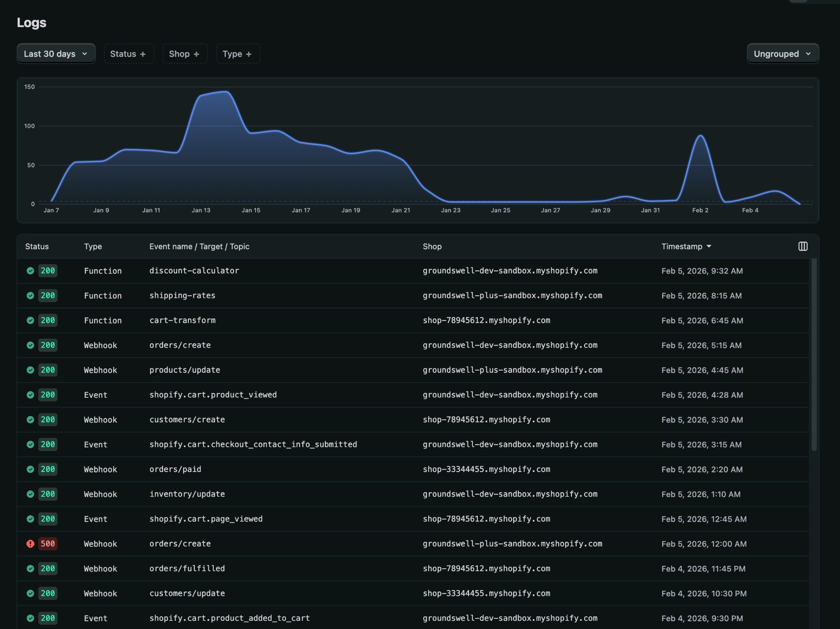Click shop-78945612.myshopify.com in cart-transform row
This screenshot has width=840, height=629.
[x=486, y=320]
